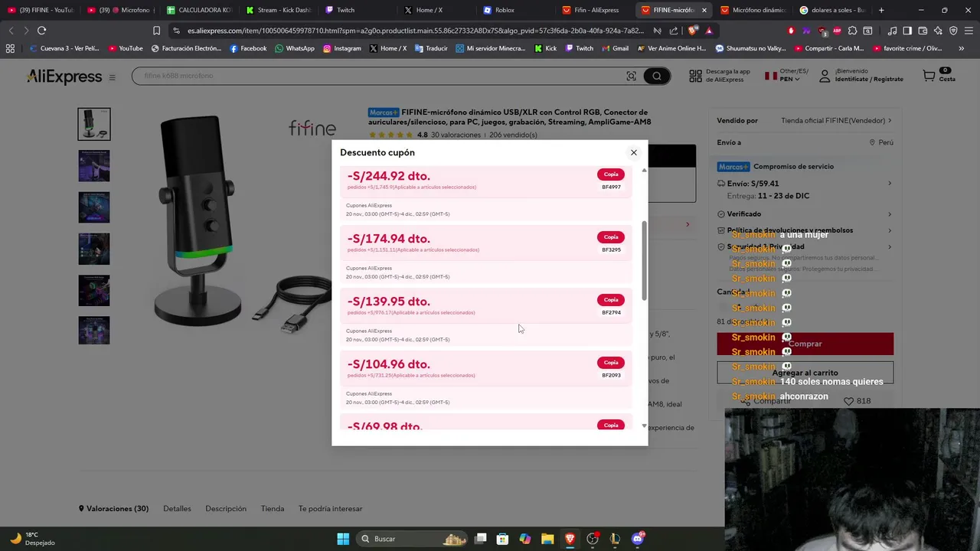Open the browser main hamburger menu
The image size is (980, 551).
tap(969, 31)
